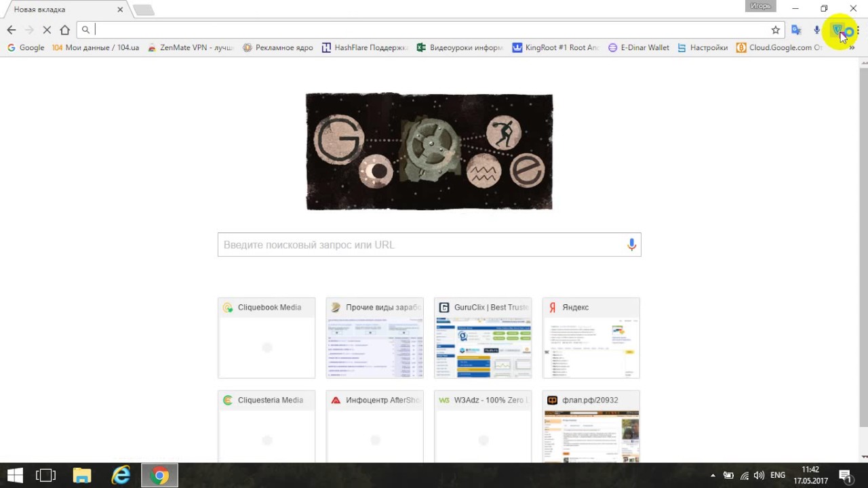
Task: Click the microphone extension icon
Action: 817,30
